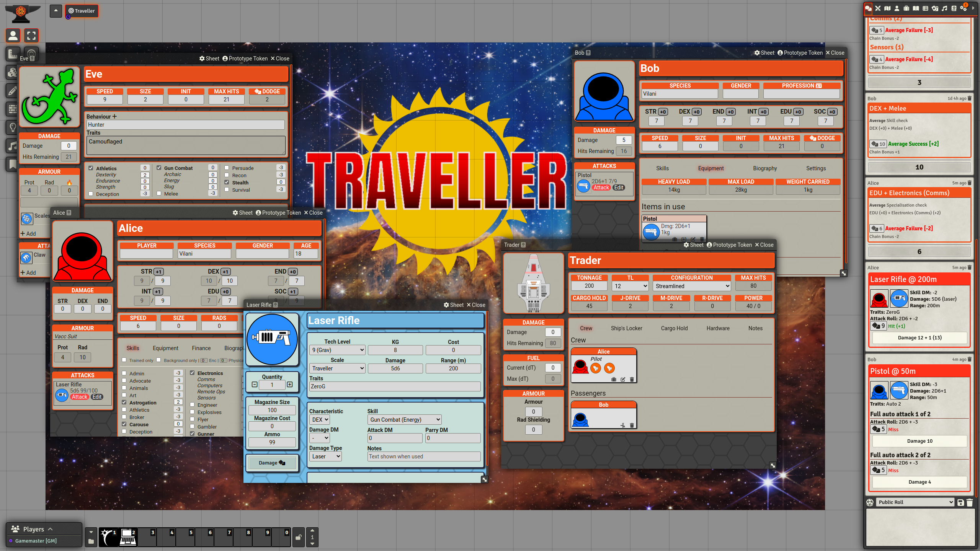Enable the Trained only checkbox

[x=124, y=360]
